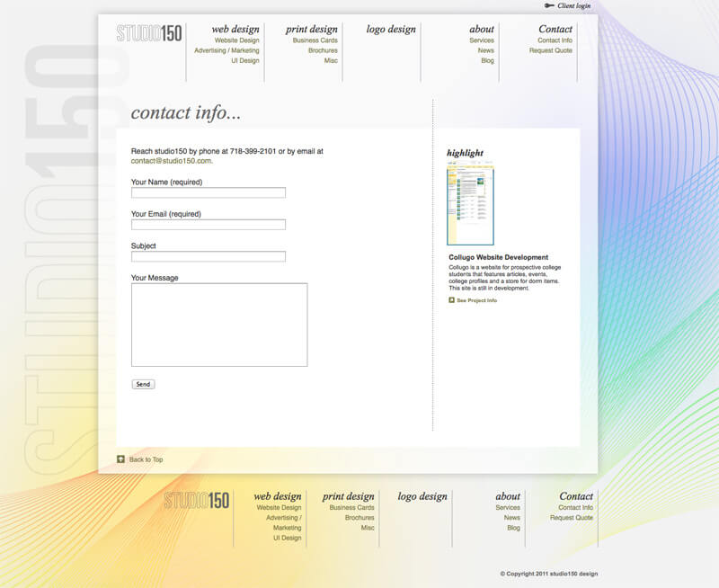Click Advertising / Marketing in the header
This screenshot has width=719, height=588.
click(x=226, y=50)
